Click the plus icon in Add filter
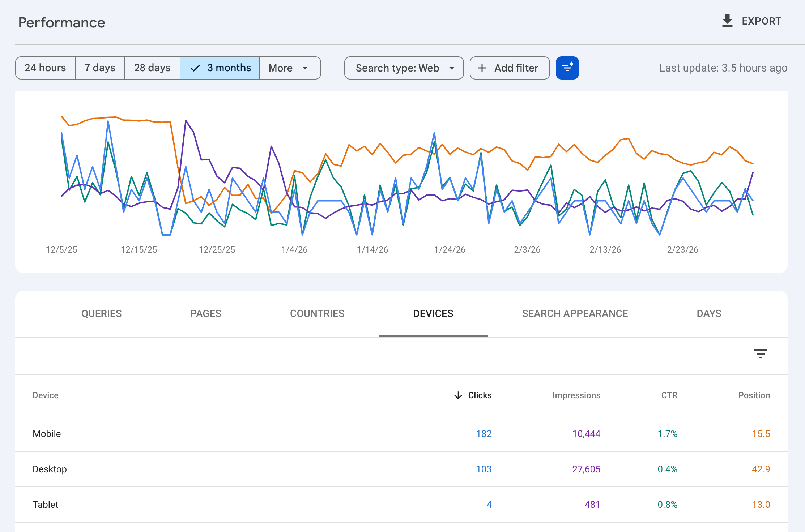The height and width of the screenshot is (532, 805). coord(482,68)
